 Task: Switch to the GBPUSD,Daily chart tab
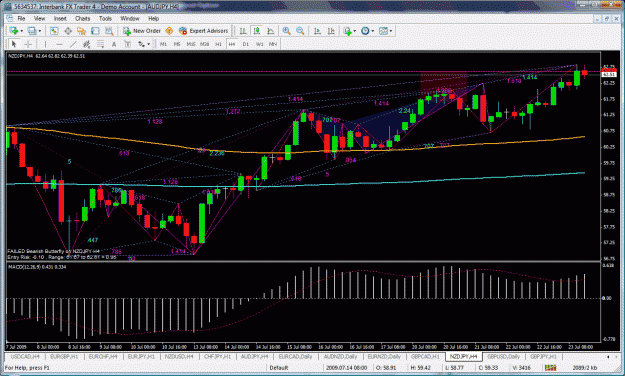[x=503, y=356]
